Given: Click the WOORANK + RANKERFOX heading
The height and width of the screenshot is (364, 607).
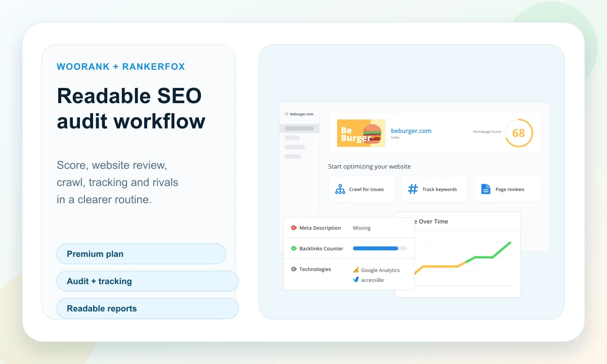Looking at the screenshot, I should 121,66.
